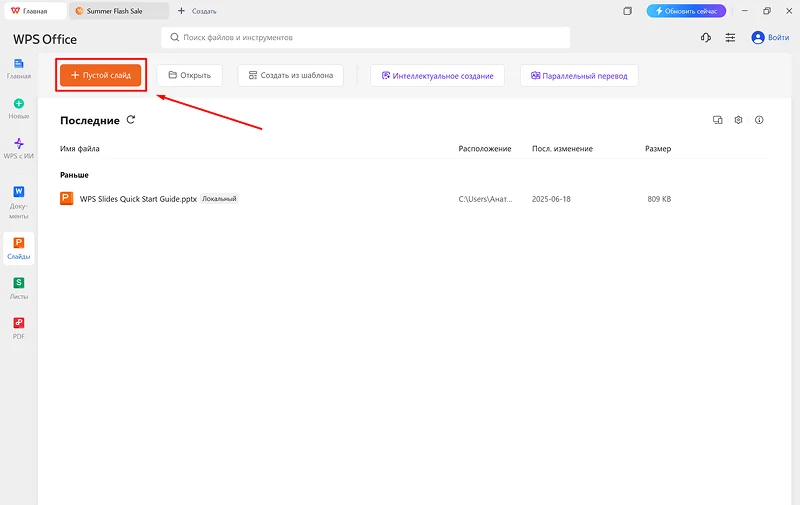Switch to the Главная tab in title bar
This screenshot has height=505, width=800.
tap(34, 11)
